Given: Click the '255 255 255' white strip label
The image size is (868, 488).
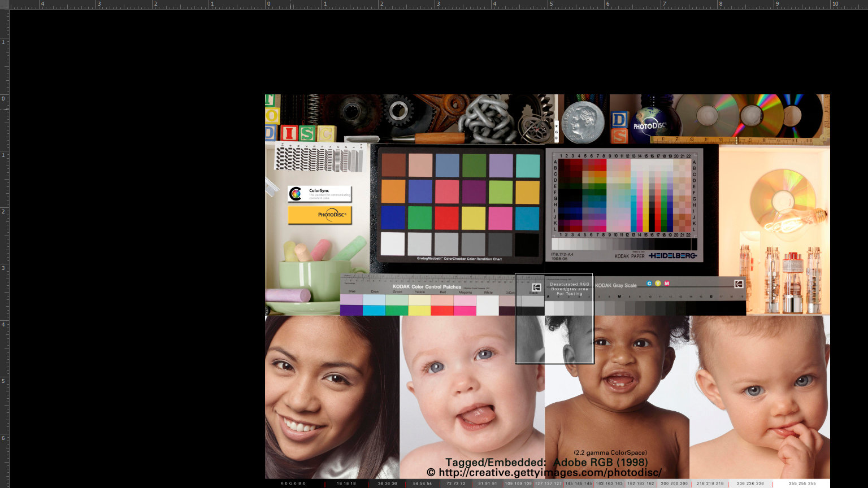Looking at the screenshot, I should 802,483.
